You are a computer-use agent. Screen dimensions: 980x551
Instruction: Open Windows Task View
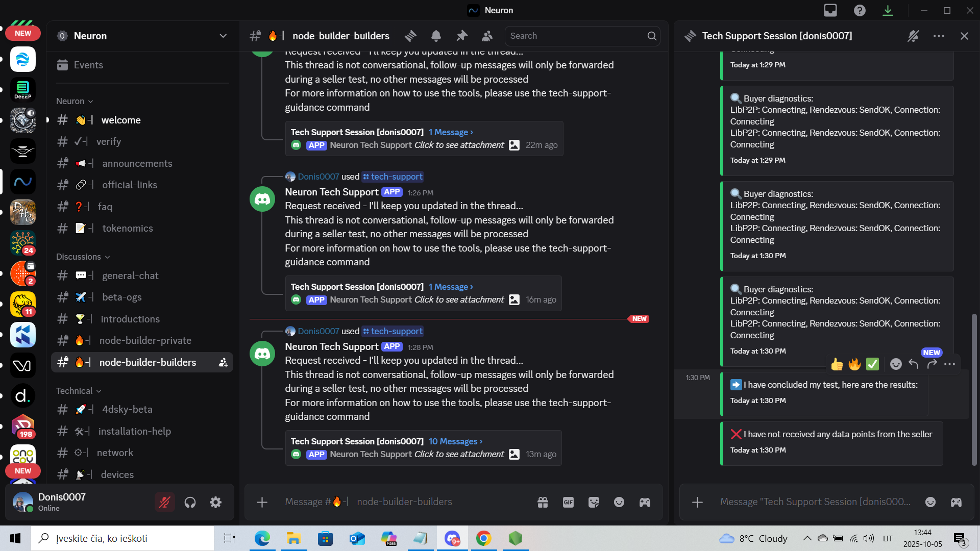coord(230,538)
